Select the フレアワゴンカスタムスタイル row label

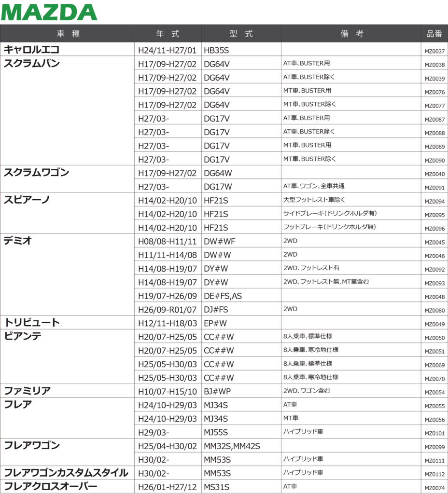(x=66, y=473)
